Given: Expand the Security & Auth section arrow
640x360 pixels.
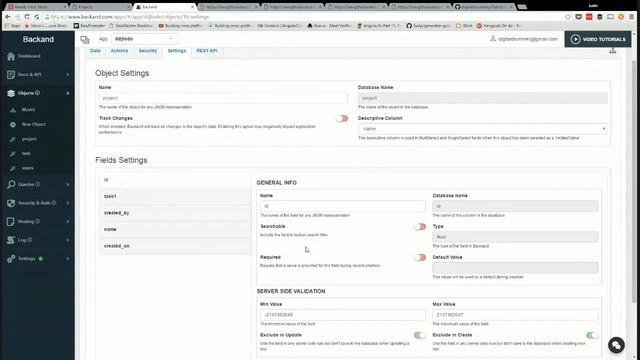Looking at the screenshot, I should pos(68,203).
